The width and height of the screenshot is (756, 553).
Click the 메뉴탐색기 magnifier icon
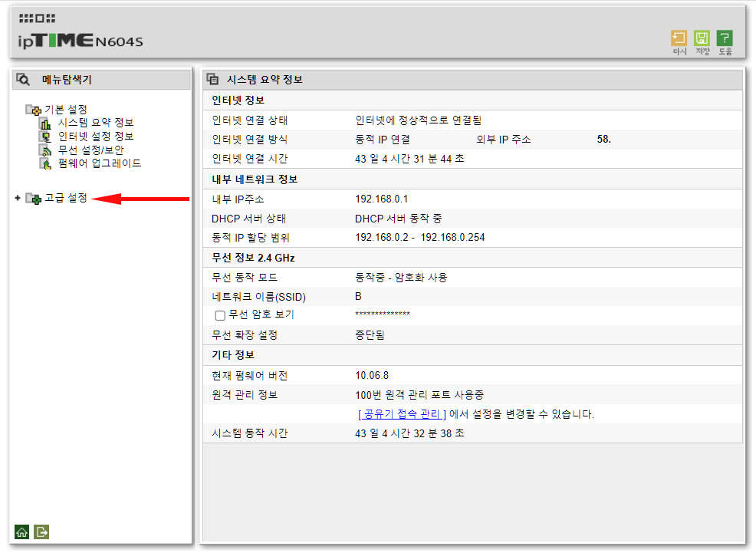tap(23, 80)
